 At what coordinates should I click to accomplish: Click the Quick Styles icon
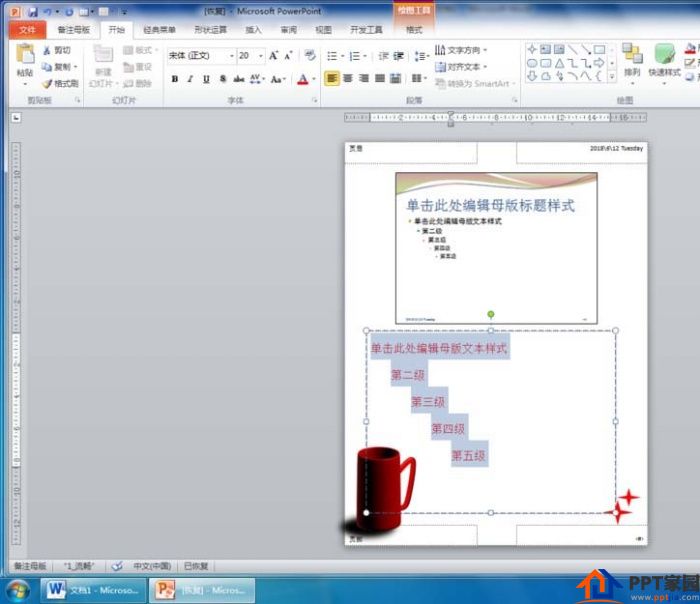[664, 54]
